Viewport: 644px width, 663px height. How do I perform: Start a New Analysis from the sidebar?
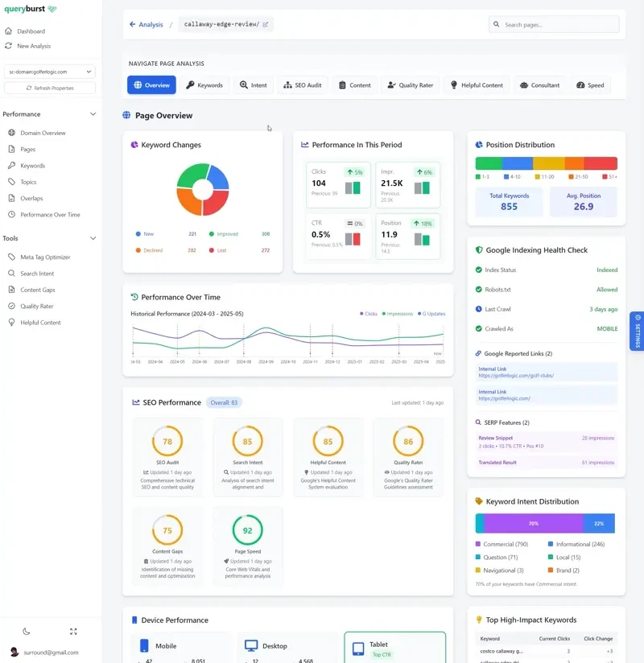tap(28, 46)
